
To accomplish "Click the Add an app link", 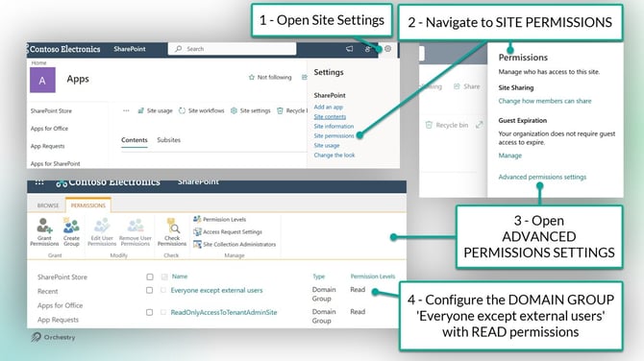I will (x=328, y=108).
